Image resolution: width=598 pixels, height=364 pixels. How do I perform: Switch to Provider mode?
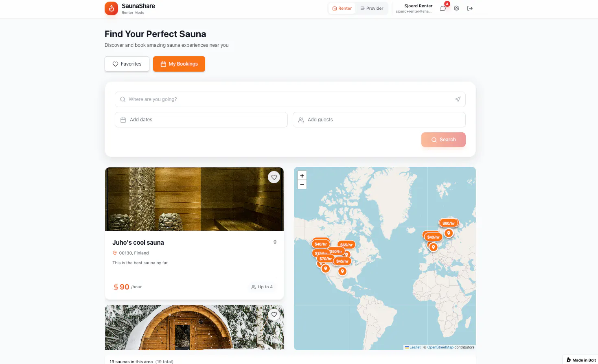372,8
